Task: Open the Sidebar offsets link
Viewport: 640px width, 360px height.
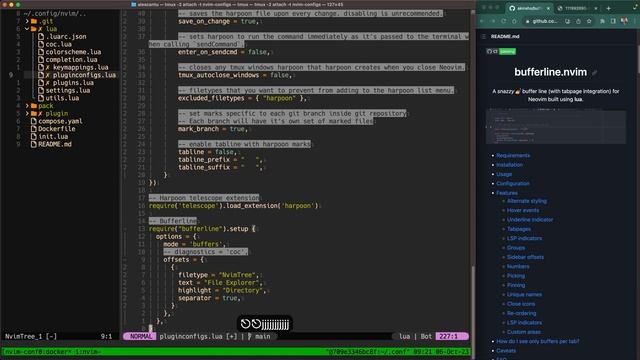Action: click(525, 257)
